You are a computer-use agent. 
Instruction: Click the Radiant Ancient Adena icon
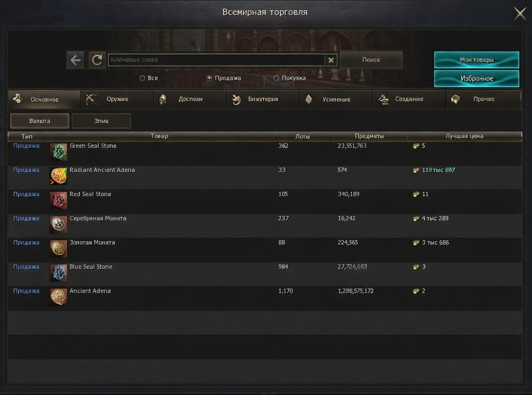click(58, 176)
